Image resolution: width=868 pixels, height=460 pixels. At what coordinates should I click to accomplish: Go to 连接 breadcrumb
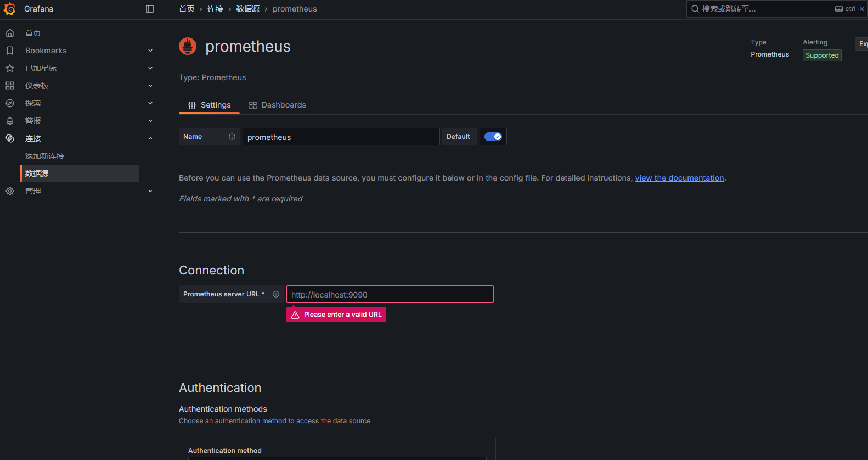click(x=215, y=9)
